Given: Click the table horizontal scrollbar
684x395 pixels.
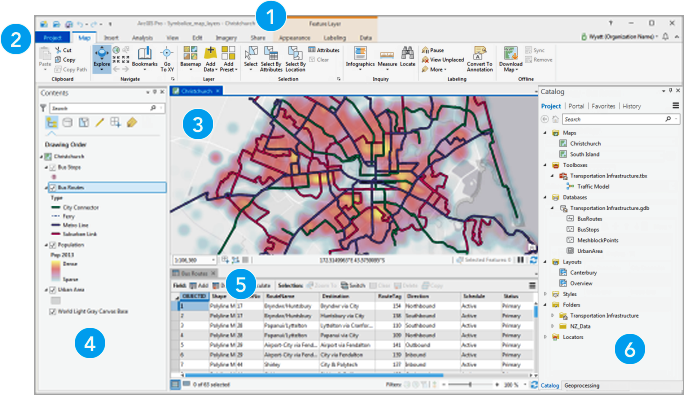Looking at the screenshot, I should coord(314,375).
